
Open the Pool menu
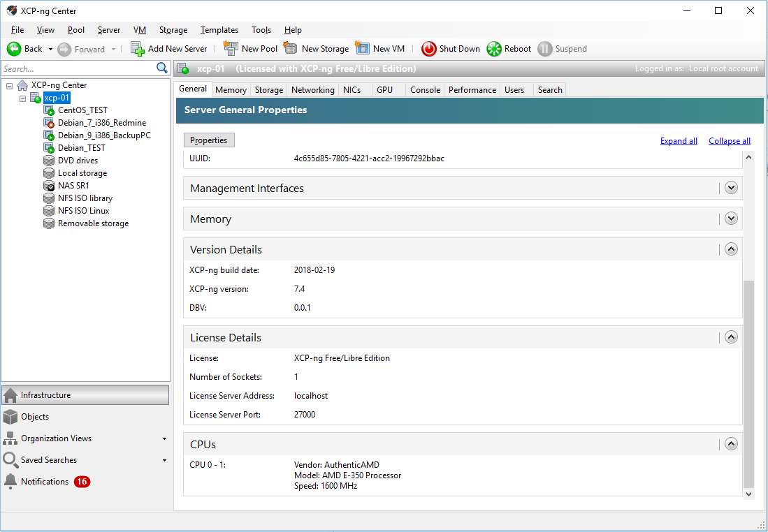pyautogui.click(x=76, y=30)
